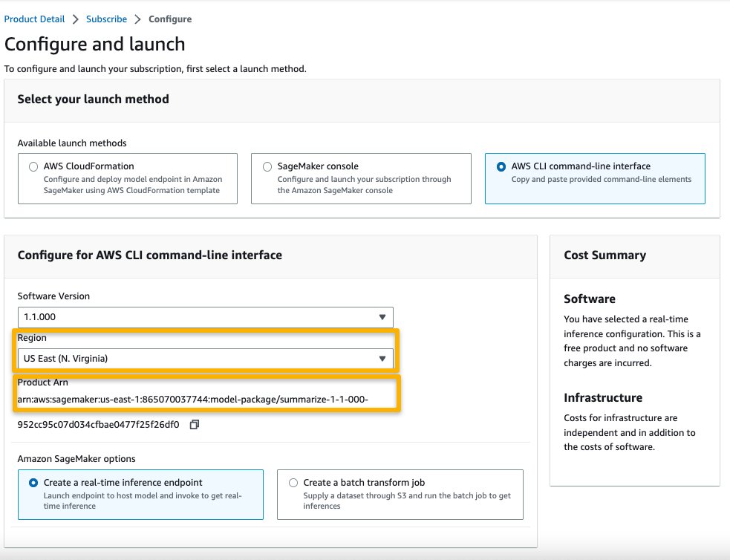Open the US East (N. Virginia) region dropdown

[x=205, y=359]
